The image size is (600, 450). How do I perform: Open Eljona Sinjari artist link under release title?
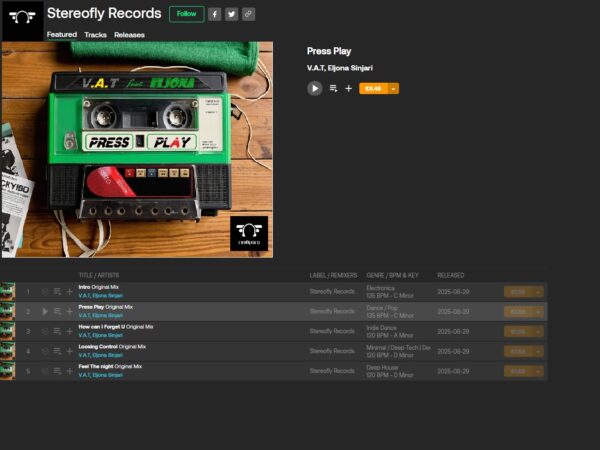pos(352,68)
